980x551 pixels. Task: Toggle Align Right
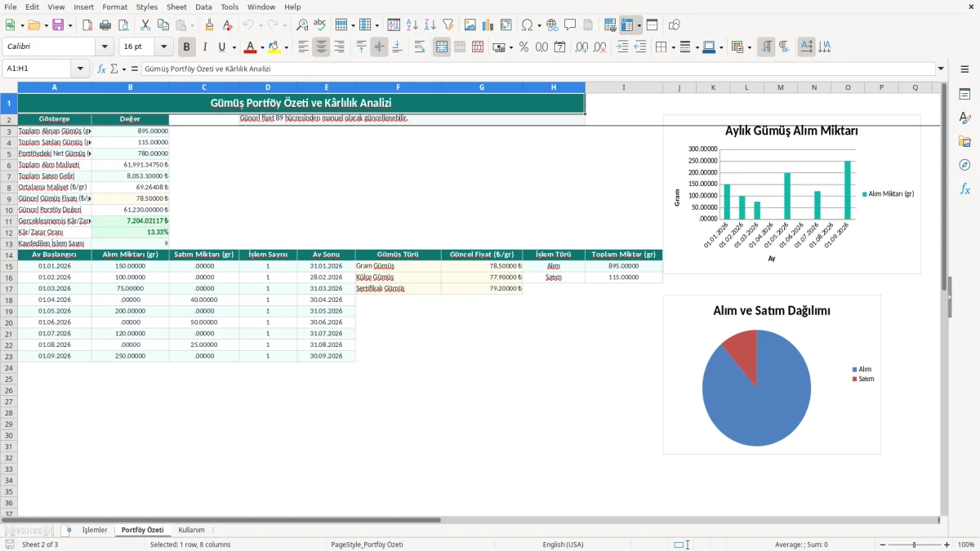339,47
